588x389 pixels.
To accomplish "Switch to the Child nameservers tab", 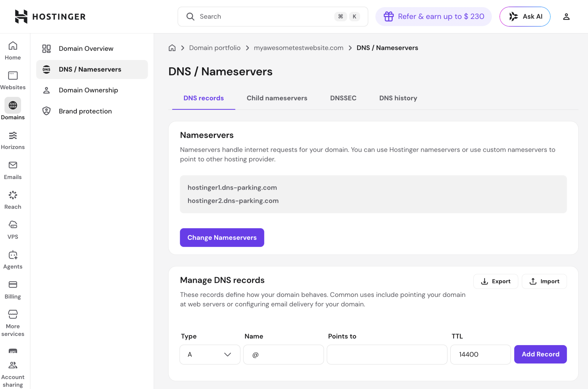I will pyautogui.click(x=276, y=98).
